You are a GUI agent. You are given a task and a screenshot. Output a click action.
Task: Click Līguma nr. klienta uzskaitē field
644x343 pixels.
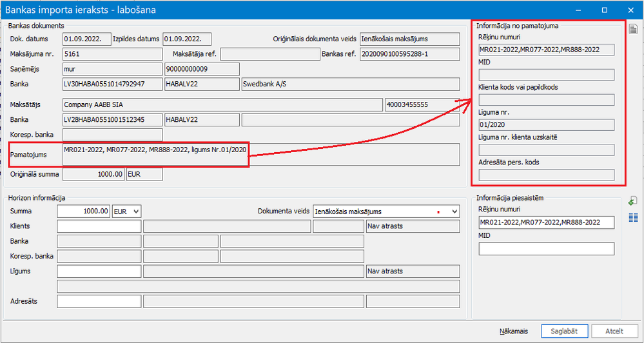[x=547, y=150]
